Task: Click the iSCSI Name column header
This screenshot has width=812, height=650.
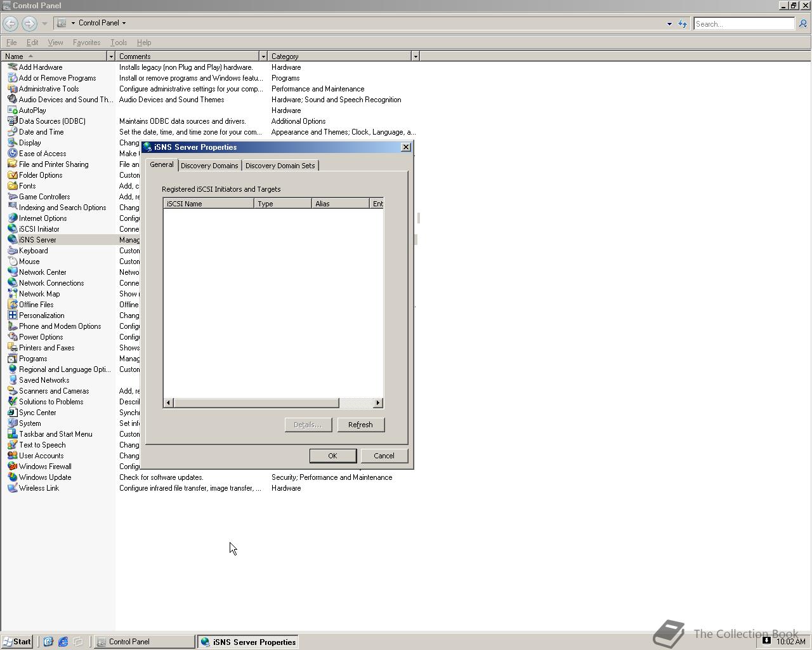Action: [x=209, y=204]
